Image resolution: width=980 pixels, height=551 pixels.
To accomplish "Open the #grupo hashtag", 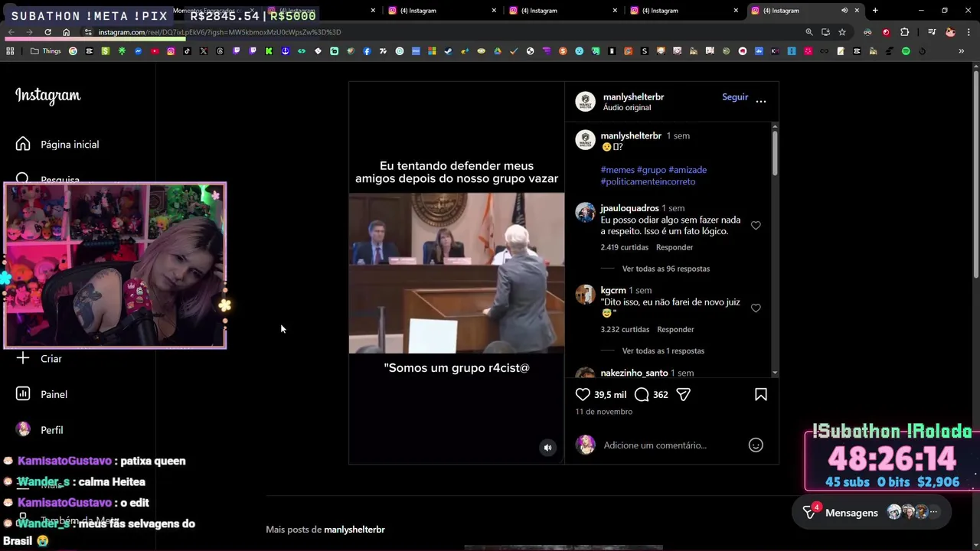I will [x=651, y=170].
